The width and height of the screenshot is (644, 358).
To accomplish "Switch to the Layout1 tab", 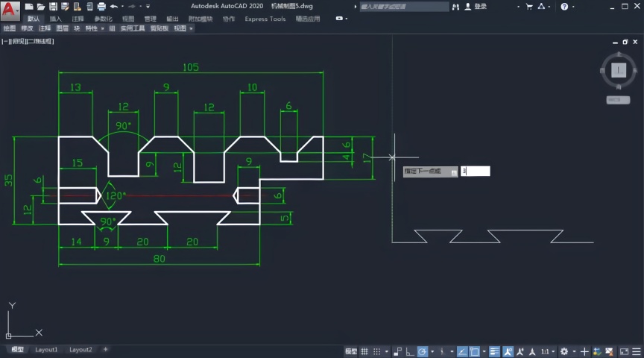I will [x=46, y=349].
